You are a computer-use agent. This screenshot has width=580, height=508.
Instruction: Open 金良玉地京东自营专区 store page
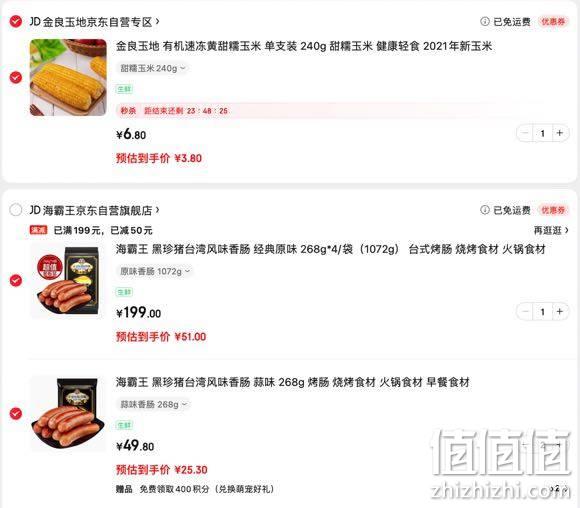click(x=94, y=22)
